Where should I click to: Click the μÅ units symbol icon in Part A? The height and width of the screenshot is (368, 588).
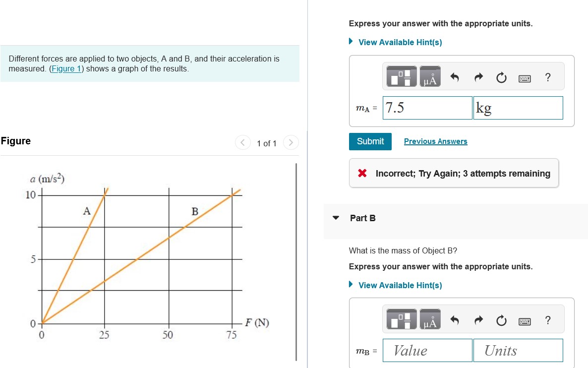tap(429, 77)
